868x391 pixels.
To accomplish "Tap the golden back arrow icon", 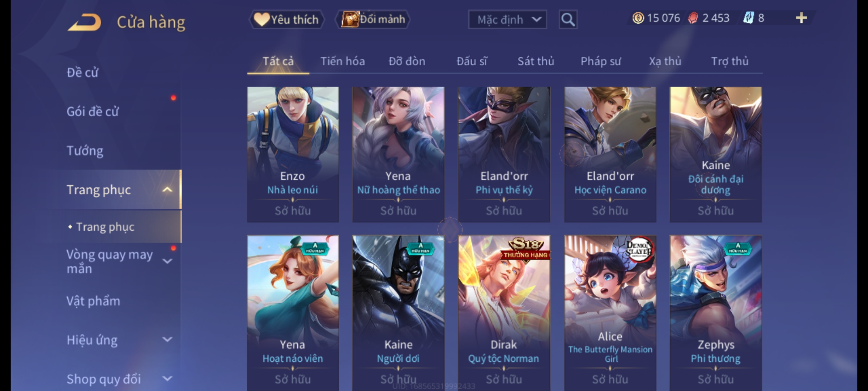I will coord(84,22).
